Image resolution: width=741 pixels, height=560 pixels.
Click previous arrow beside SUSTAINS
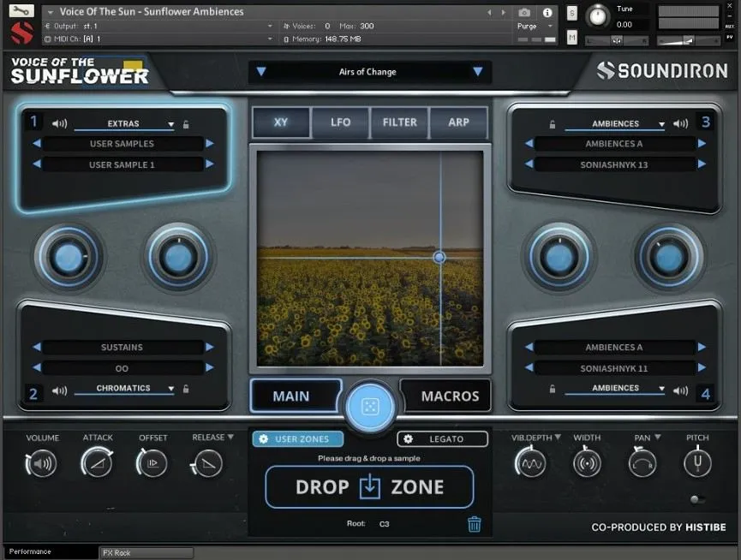36,347
